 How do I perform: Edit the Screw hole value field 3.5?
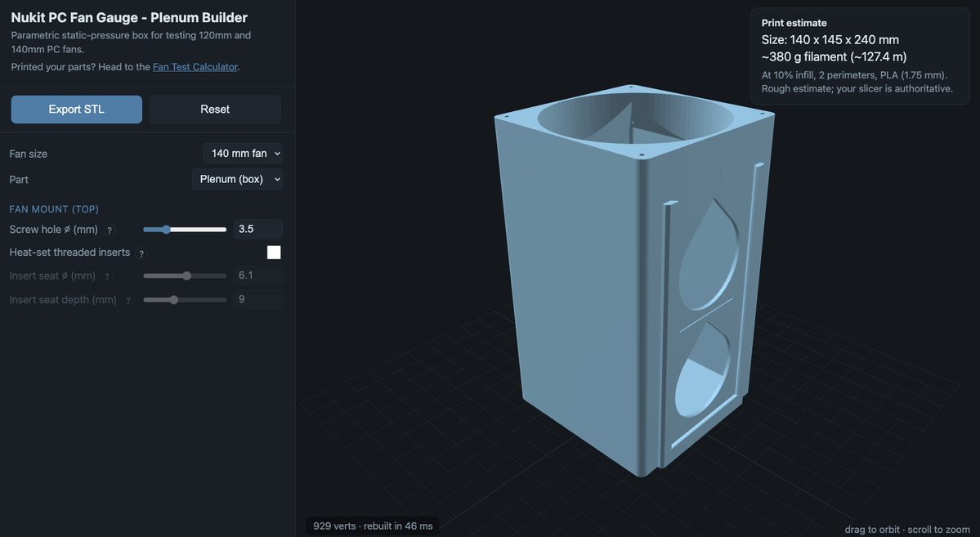257,230
